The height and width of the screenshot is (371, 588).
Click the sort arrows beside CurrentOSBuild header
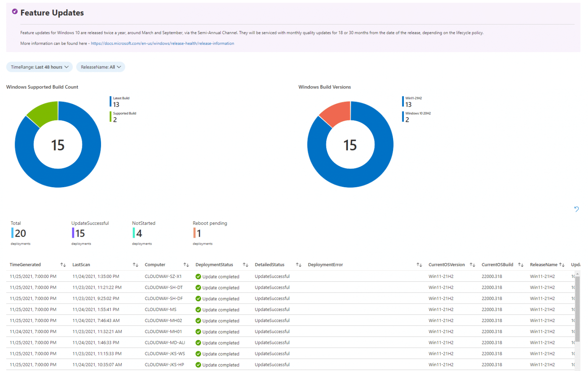521,265
